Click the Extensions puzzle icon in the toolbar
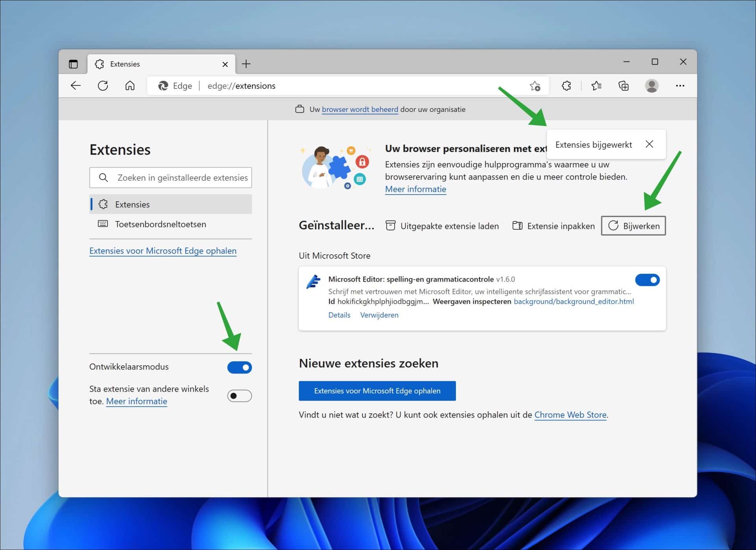Viewport: 756px width, 550px height. tap(567, 85)
